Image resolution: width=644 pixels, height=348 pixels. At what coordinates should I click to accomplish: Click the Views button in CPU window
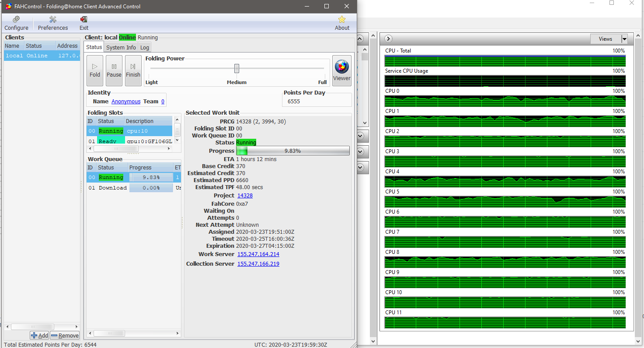click(x=606, y=39)
